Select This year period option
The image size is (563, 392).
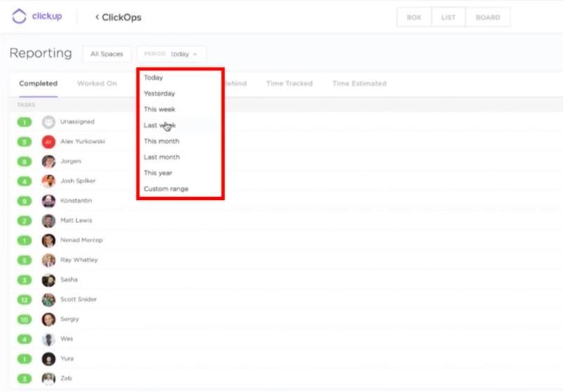tap(158, 172)
